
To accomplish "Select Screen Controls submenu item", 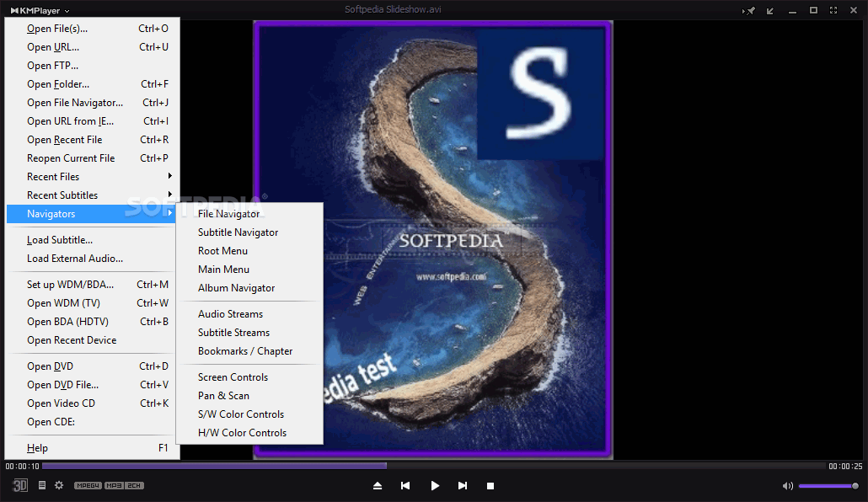I will (249, 376).
